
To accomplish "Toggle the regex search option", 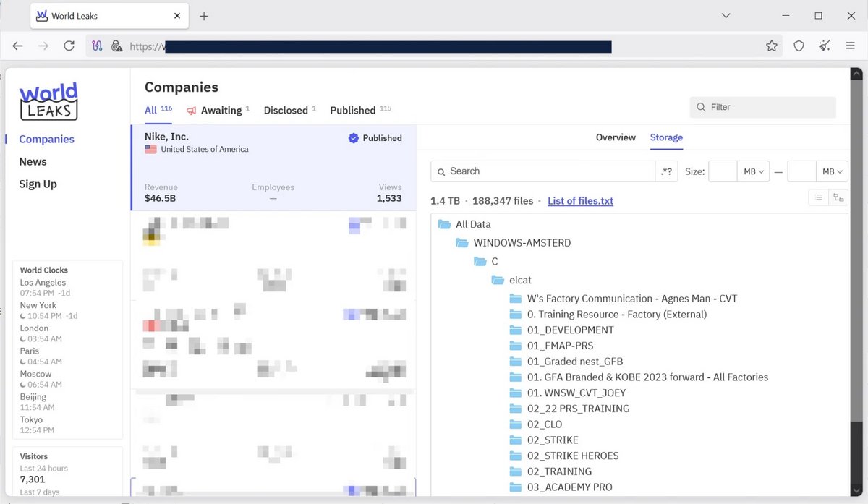I will pyautogui.click(x=666, y=171).
